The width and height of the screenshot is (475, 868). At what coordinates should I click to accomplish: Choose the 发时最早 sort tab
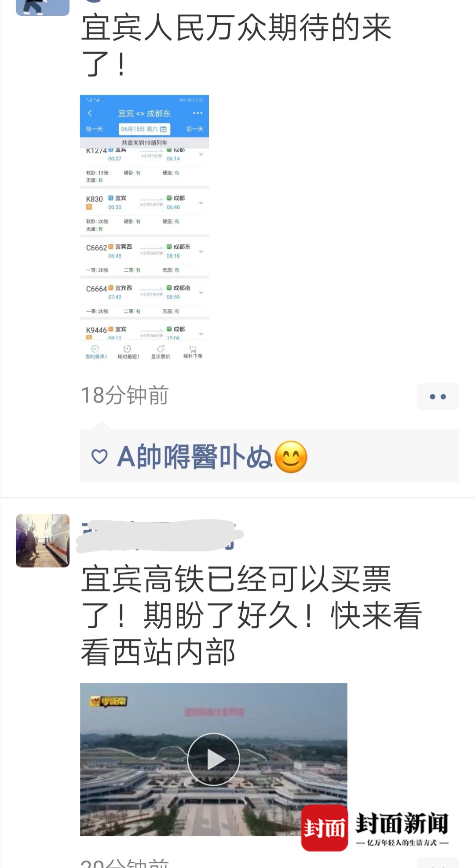(96, 352)
